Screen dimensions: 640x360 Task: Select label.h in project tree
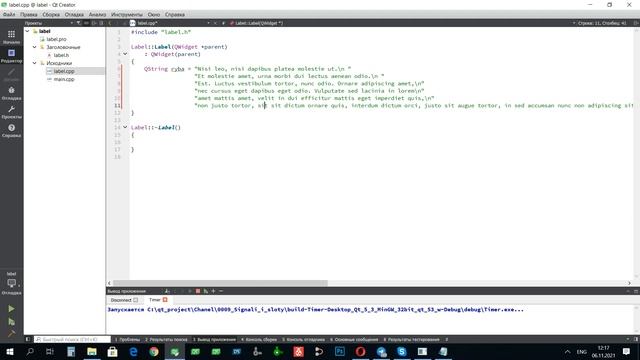(61, 55)
